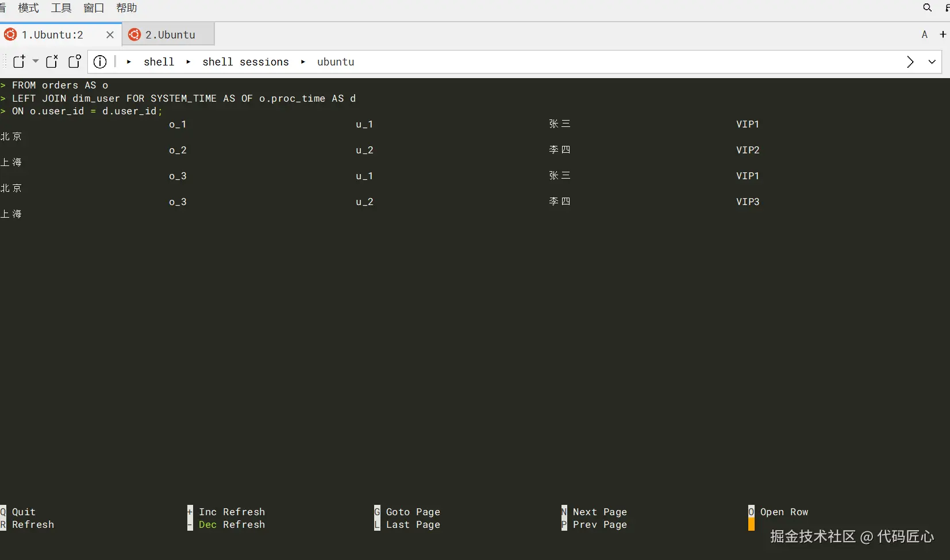Expand the address bar history dropdown
The height and width of the screenshot is (560, 950).
coord(932,61)
